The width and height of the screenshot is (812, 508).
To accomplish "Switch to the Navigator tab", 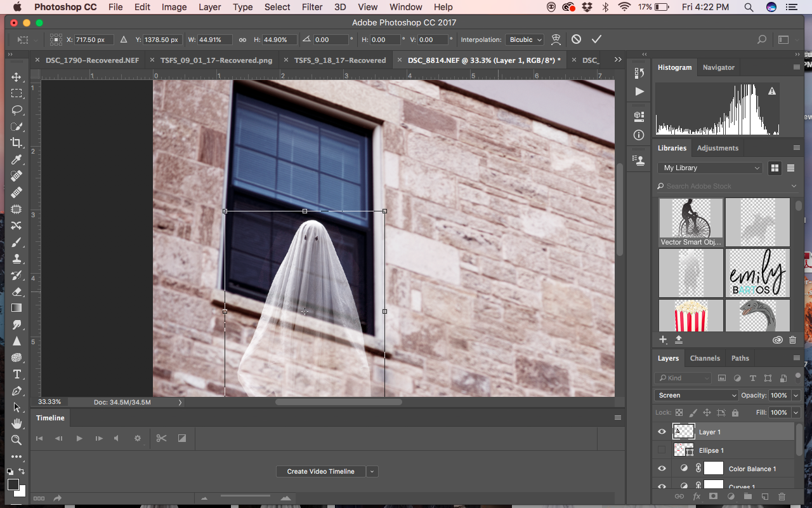I will 718,67.
